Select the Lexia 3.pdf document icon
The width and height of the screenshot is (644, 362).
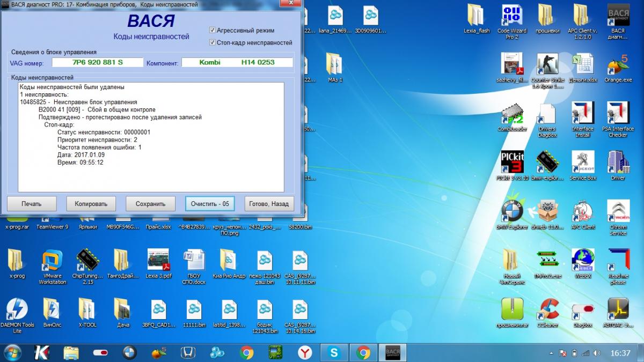(x=158, y=263)
